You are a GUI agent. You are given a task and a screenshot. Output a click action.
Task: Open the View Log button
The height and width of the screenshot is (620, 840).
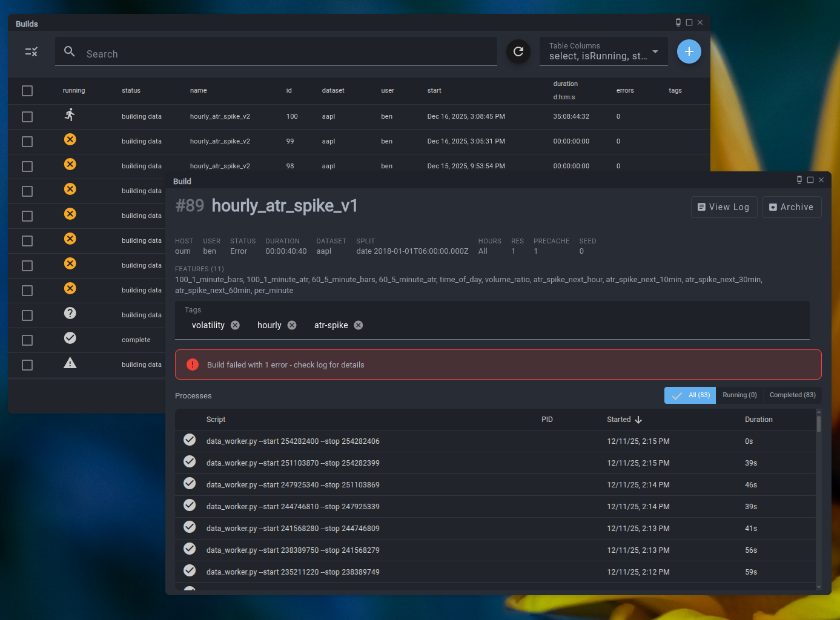pyautogui.click(x=724, y=207)
